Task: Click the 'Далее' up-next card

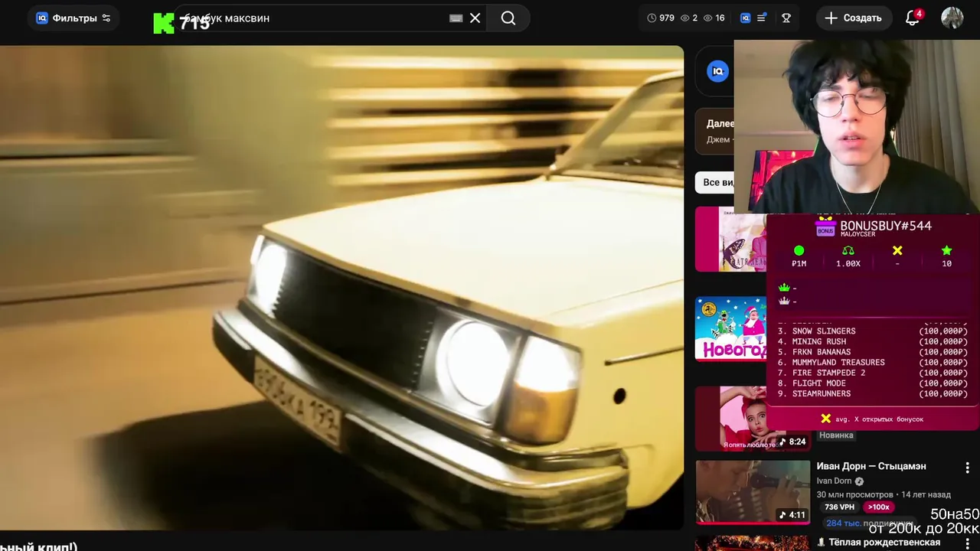Action: [x=715, y=131]
